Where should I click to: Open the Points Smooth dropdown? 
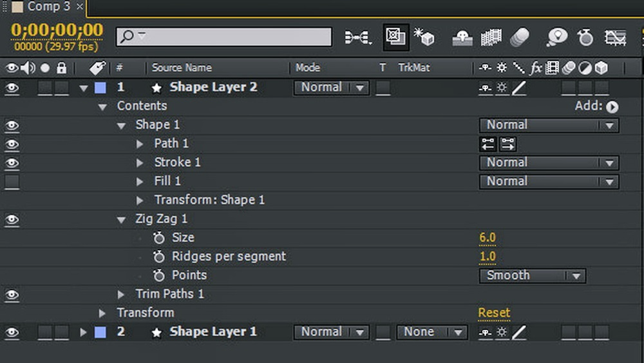click(x=532, y=276)
